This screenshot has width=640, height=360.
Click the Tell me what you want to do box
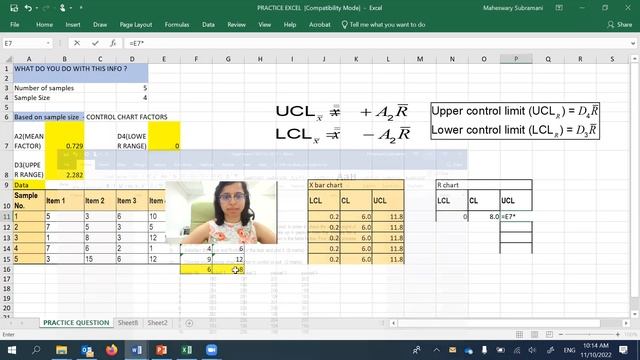pyautogui.click(x=384, y=24)
